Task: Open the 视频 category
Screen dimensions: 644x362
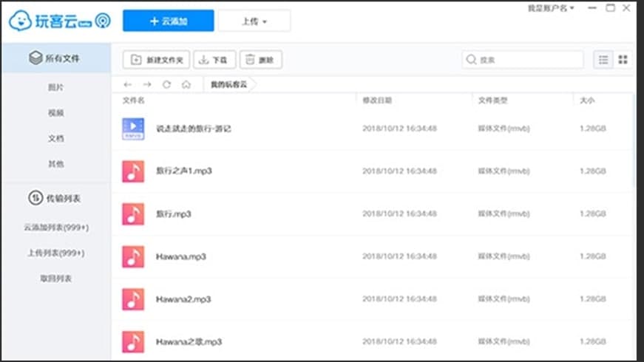Action: pyautogui.click(x=56, y=113)
